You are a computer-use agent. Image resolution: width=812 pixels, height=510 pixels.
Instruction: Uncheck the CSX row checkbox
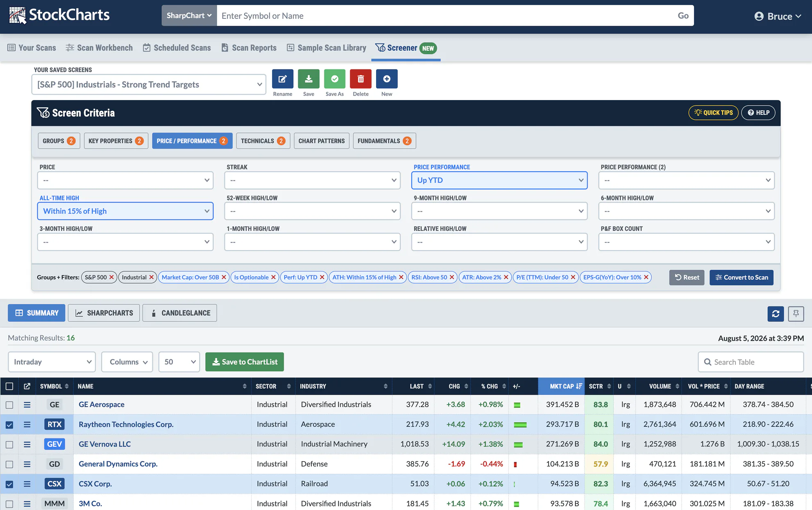(9, 484)
